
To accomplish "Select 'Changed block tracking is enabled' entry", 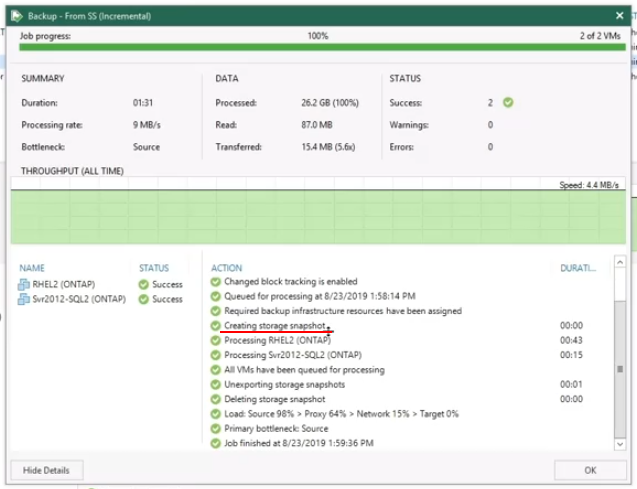I will 291,281.
